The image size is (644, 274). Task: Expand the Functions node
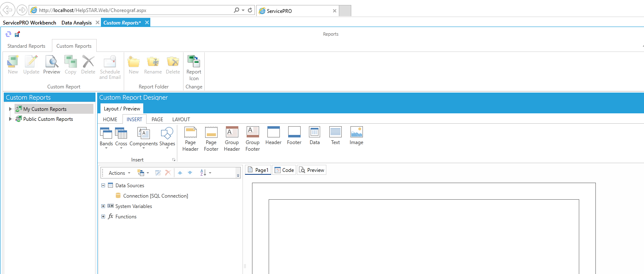pos(103,217)
